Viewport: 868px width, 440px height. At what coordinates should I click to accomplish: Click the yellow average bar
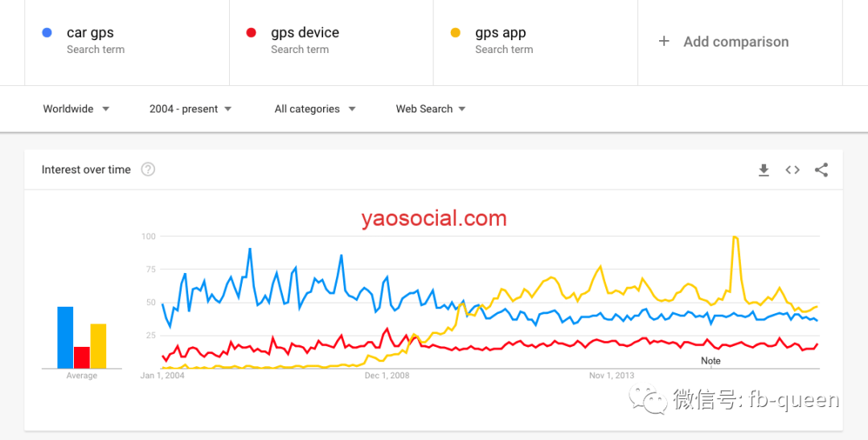(x=98, y=346)
